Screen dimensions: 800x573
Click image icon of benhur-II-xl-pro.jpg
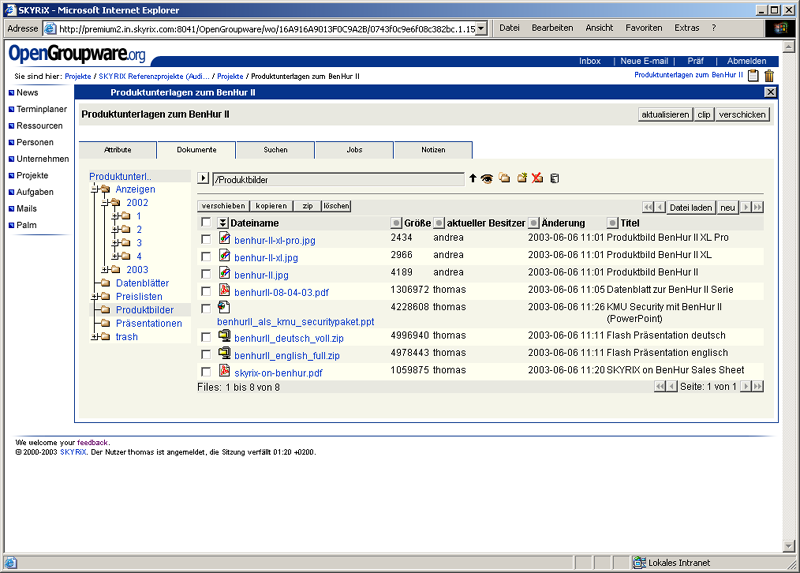tap(224, 238)
